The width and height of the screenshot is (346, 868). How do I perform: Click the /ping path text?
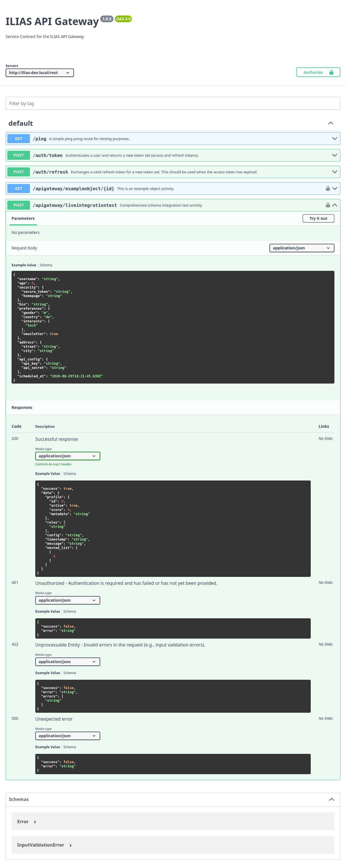click(40, 139)
